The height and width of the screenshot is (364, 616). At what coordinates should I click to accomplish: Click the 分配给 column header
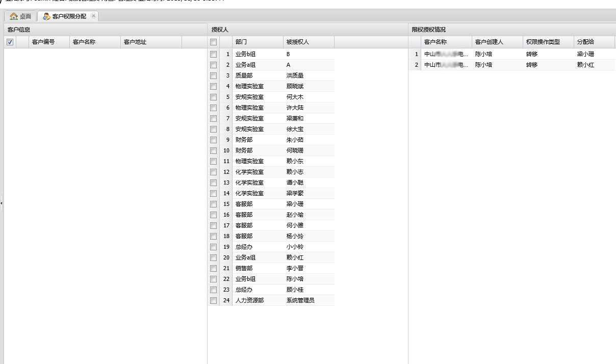point(585,42)
